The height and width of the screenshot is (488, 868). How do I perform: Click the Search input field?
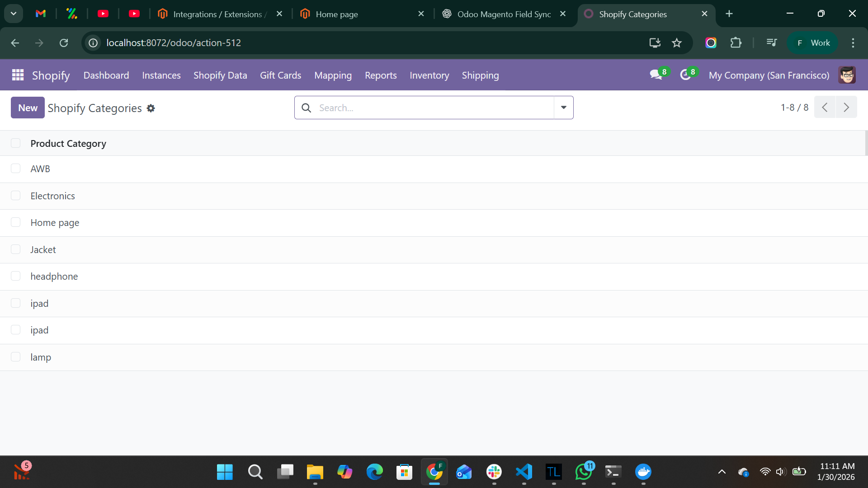pos(434,108)
